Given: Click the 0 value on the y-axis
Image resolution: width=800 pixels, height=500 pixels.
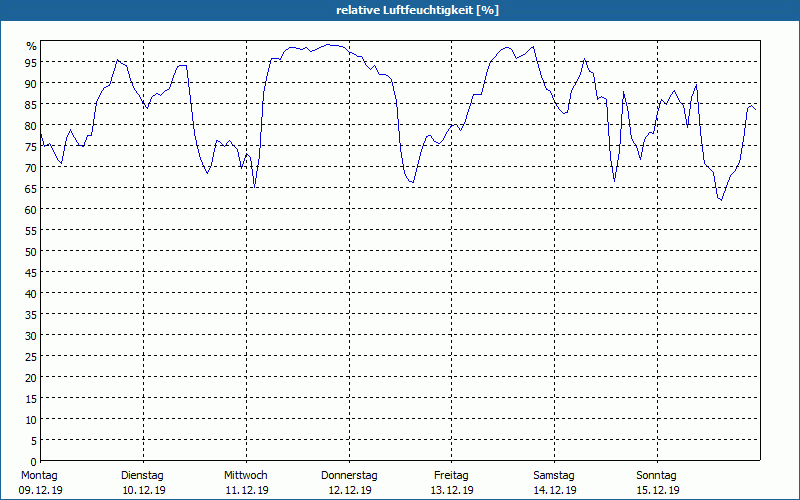Looking at the screenshot, I should pos(34,462).
